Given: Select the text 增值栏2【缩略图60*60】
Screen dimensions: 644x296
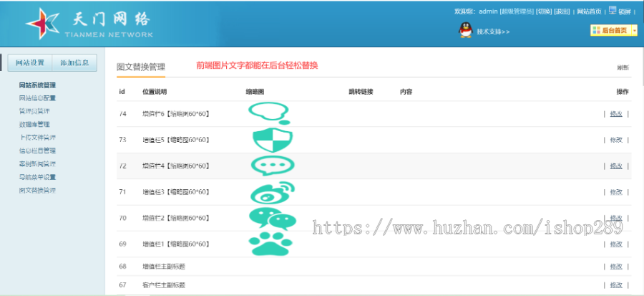Looking at the screenshot, I should click(177, 218).
